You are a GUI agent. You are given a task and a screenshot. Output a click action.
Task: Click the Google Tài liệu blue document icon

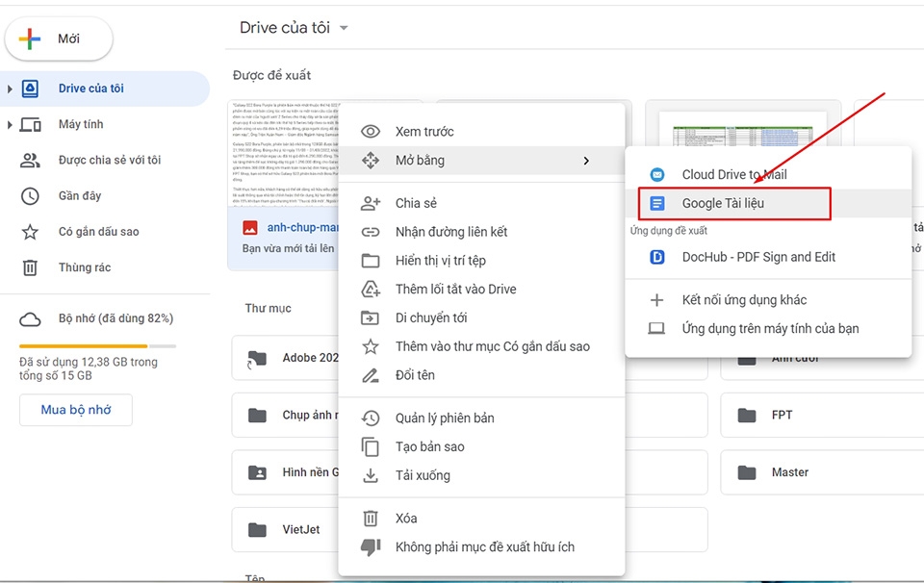[657, 203]
